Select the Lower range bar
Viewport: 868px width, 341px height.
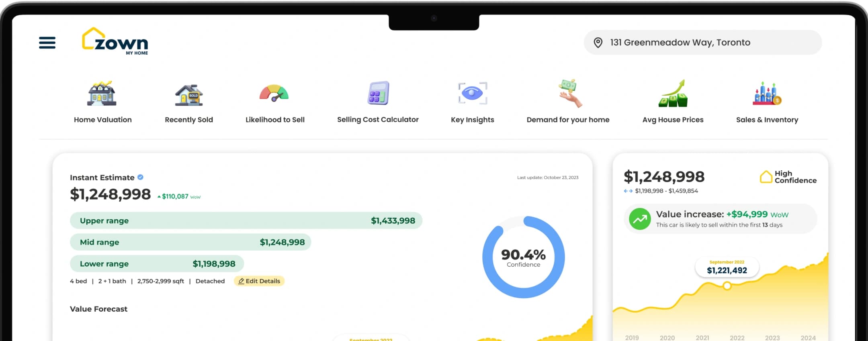coord(157,264)
